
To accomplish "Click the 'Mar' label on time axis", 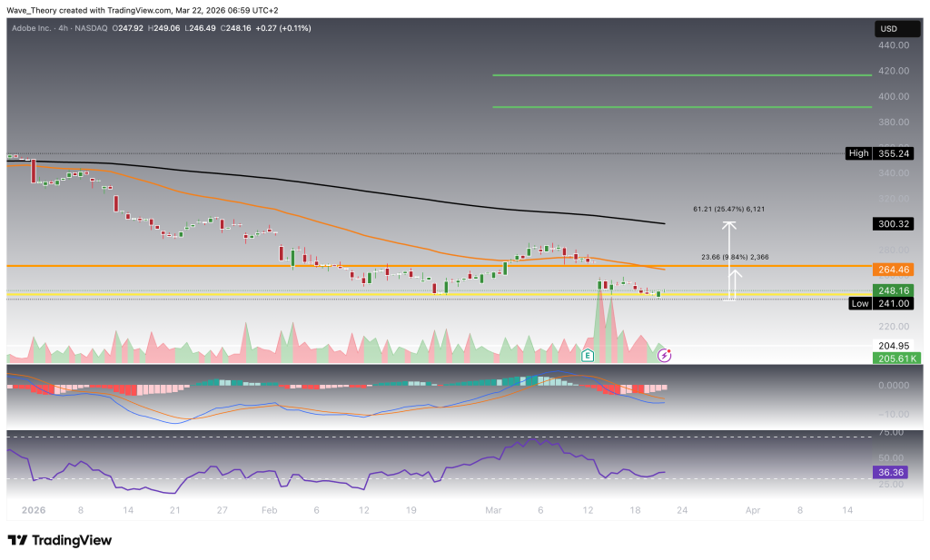I will tap(494, 510).
